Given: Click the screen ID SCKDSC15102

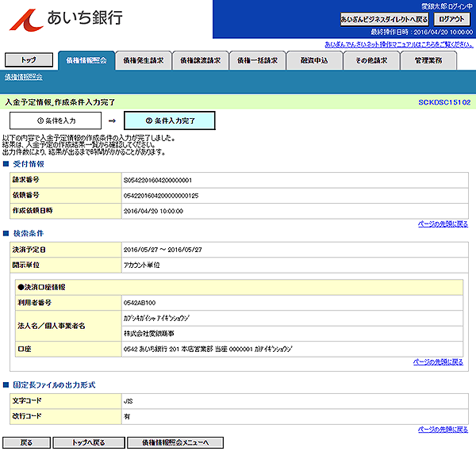Looking at the screenshot, I should point(444,102).
